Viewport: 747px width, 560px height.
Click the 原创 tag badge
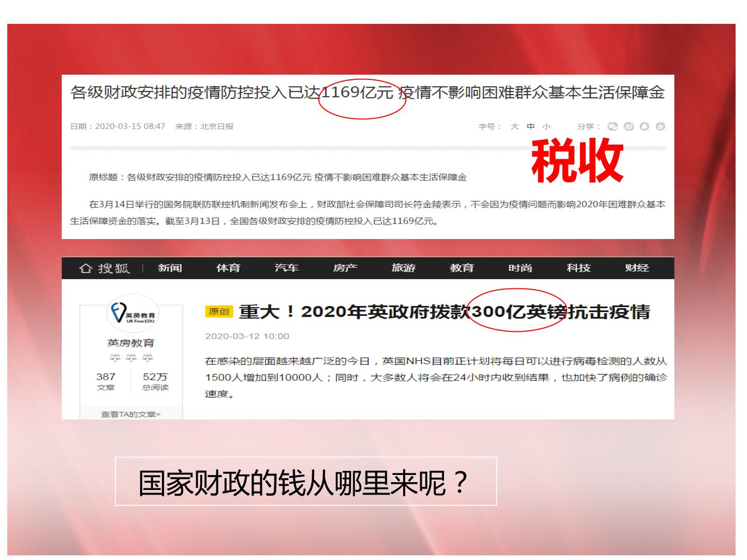point(219,311)
